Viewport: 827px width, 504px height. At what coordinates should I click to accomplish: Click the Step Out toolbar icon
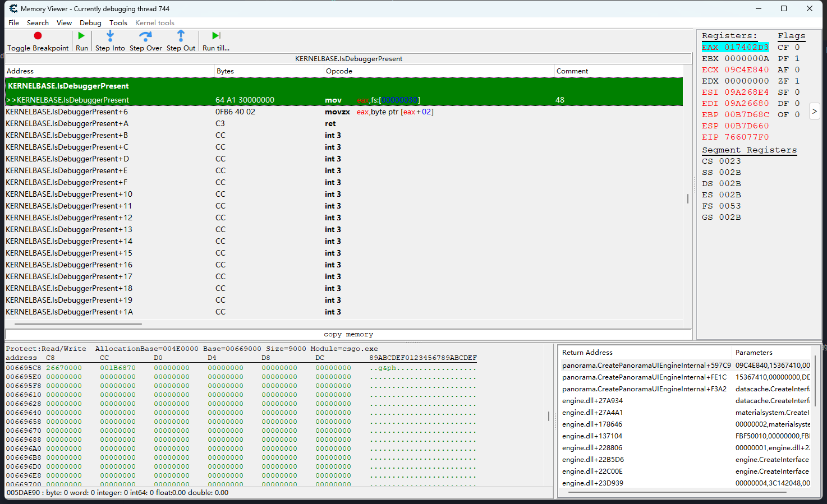click(x=181, y=36)
